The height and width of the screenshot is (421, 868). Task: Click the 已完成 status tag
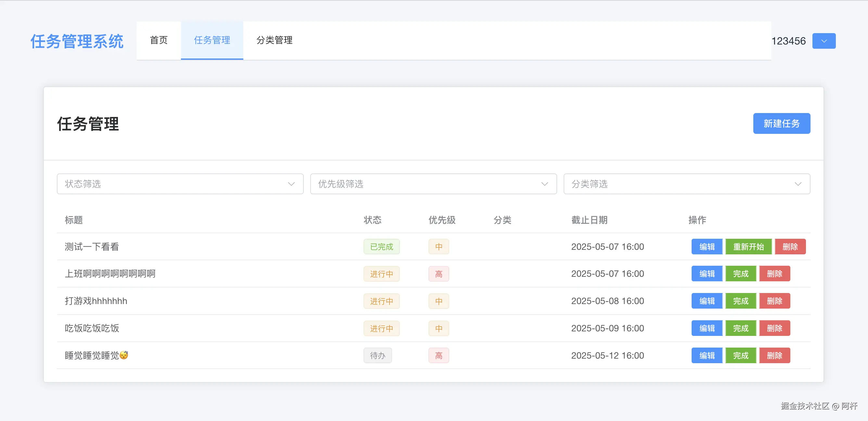(381, 247)
